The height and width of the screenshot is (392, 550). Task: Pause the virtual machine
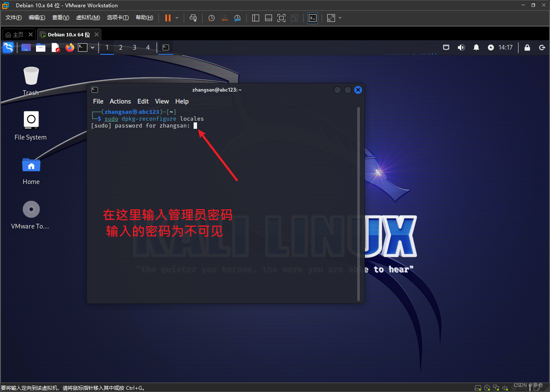[x=168, y=18]
